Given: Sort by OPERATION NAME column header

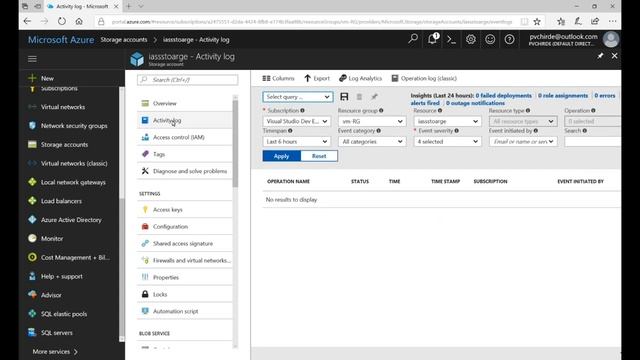Looking at the screenshot, I should pos(289,181).
